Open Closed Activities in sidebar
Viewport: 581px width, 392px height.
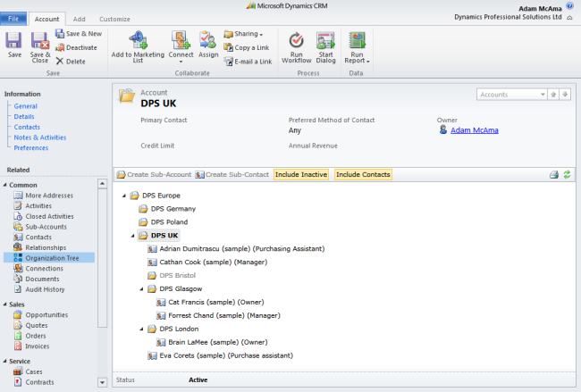coord(44,216)
